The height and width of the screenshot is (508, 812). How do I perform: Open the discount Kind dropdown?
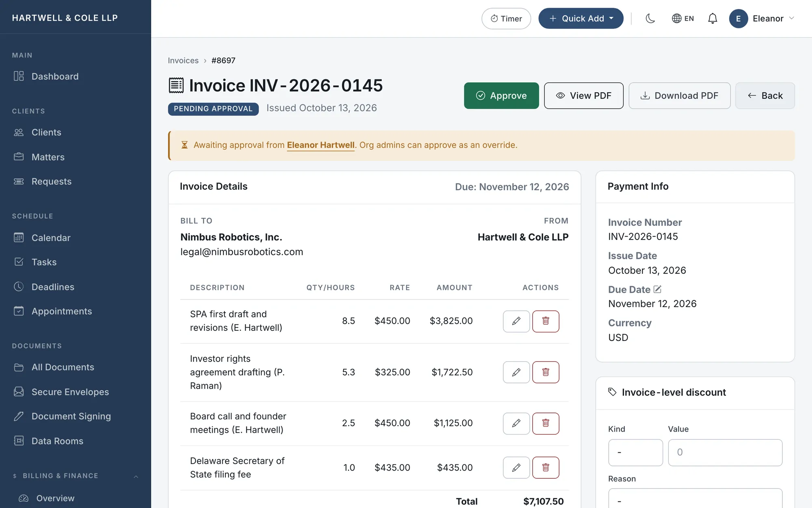[x=635, y=452]
